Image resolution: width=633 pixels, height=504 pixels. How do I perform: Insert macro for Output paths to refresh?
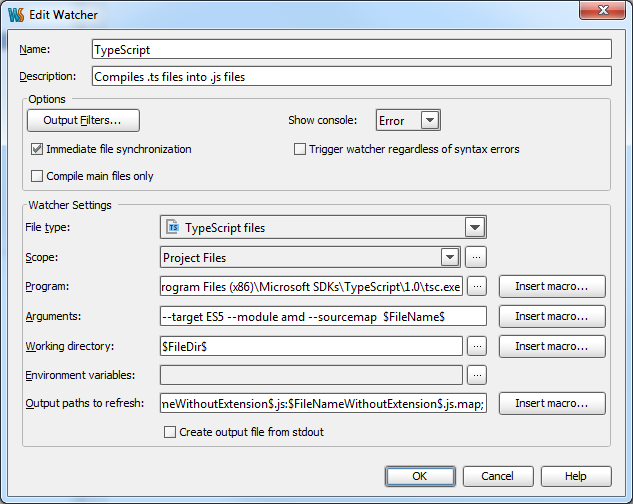coord(552,403)
